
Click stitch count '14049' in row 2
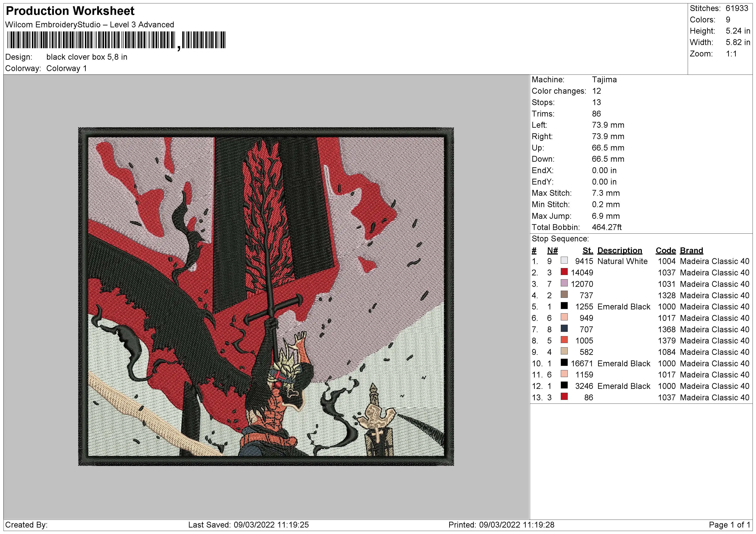pos(582,273)
